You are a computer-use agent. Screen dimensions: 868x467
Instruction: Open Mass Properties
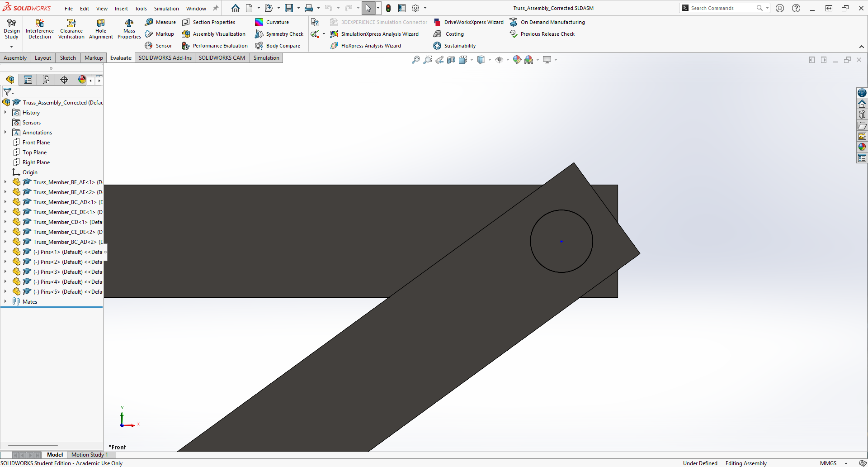click(129, 29)
